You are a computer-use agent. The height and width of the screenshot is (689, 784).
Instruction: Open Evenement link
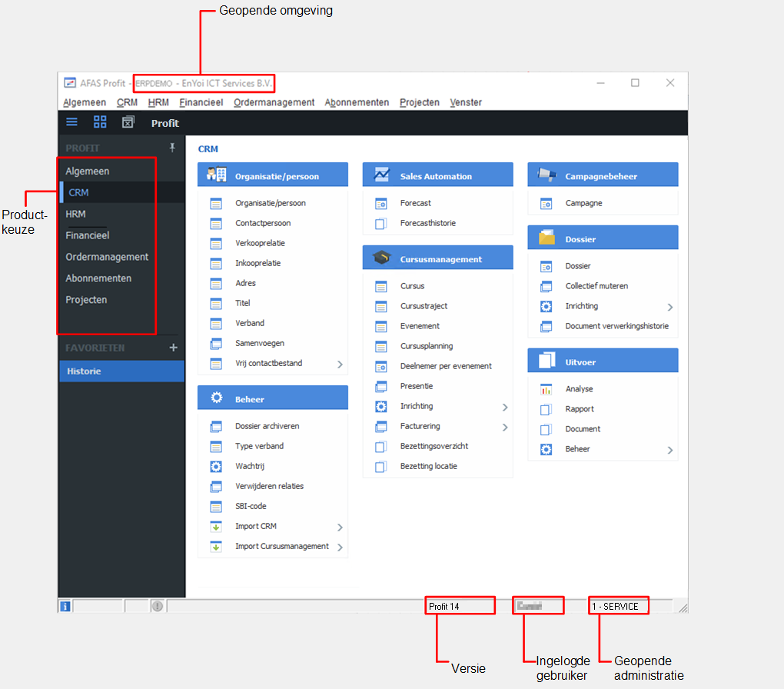pos(420,326)
